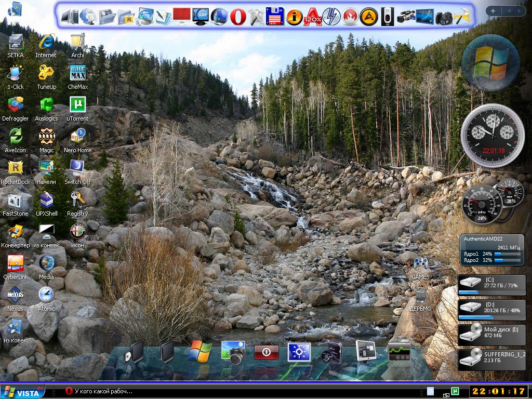
Task: Open the GAMES folder icon
Action: [x=420, y=264]
